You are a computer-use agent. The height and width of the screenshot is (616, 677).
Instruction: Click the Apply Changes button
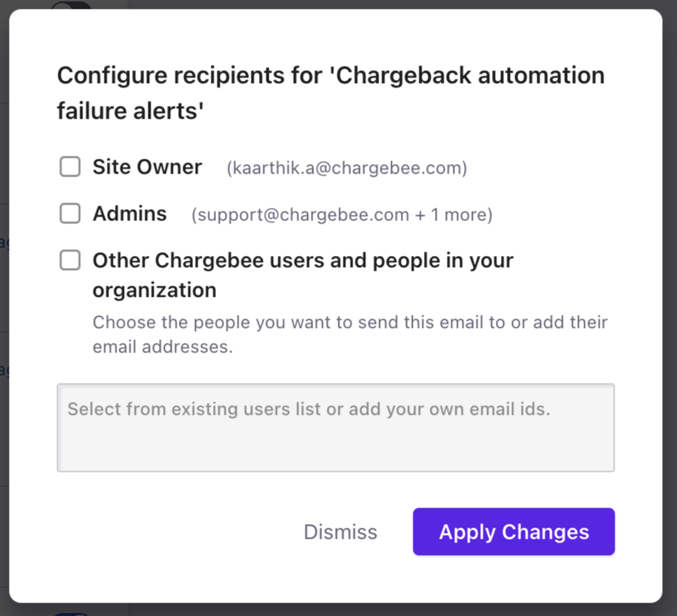pyautogui.click(x=514, y=531)
